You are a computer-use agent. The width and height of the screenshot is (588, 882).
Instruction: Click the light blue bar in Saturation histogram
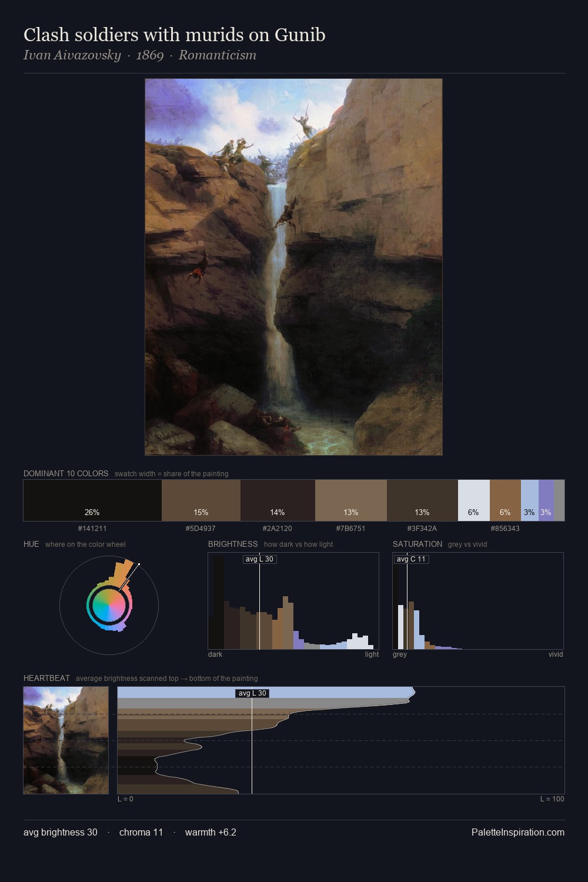(x=417, y=630)
